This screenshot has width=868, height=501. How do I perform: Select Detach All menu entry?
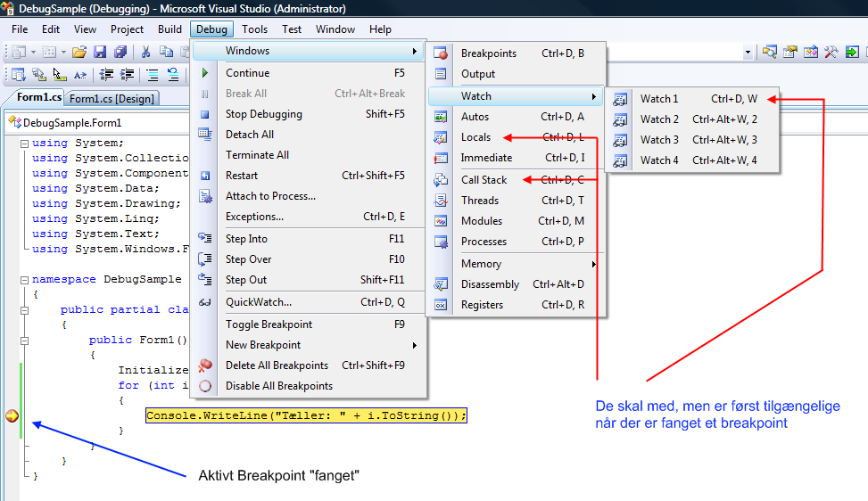click(x=309, y=135)
